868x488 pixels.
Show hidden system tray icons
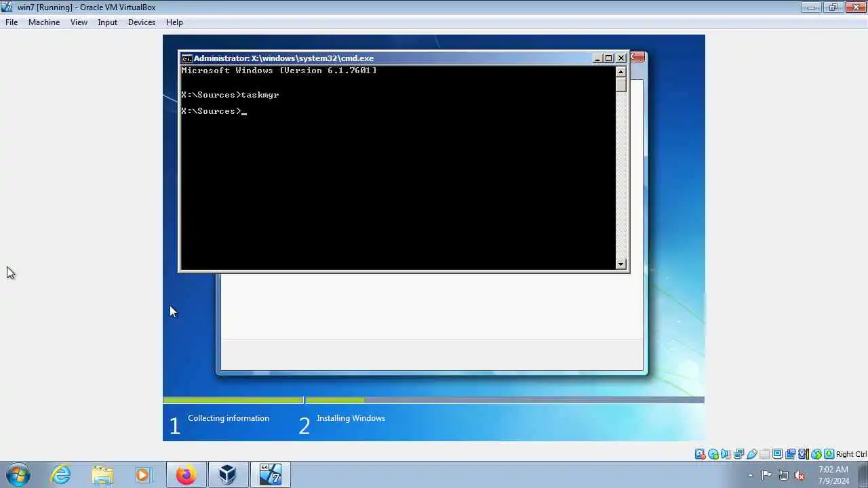(x=750, y=475)
